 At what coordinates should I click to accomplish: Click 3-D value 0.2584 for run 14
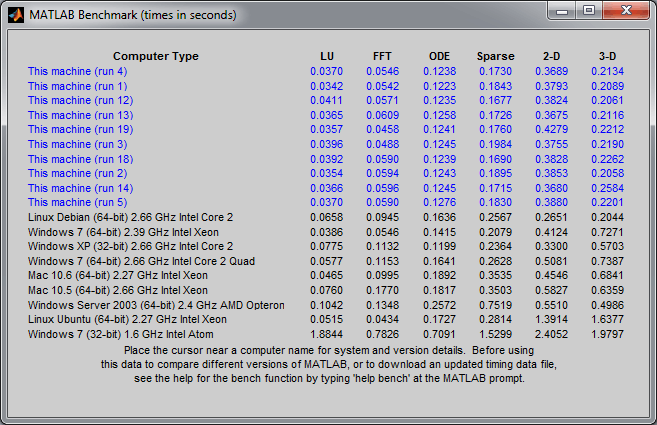click(x=608, y=188)
